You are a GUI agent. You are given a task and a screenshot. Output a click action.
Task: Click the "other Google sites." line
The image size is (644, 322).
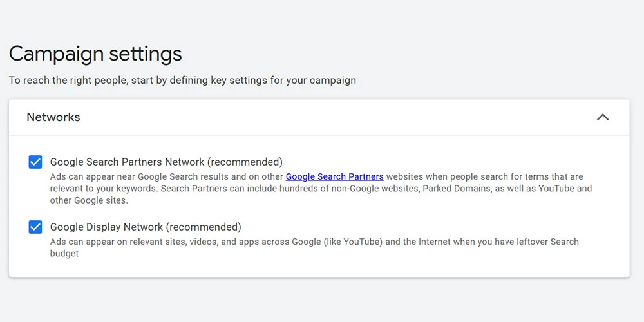point(89,200)
